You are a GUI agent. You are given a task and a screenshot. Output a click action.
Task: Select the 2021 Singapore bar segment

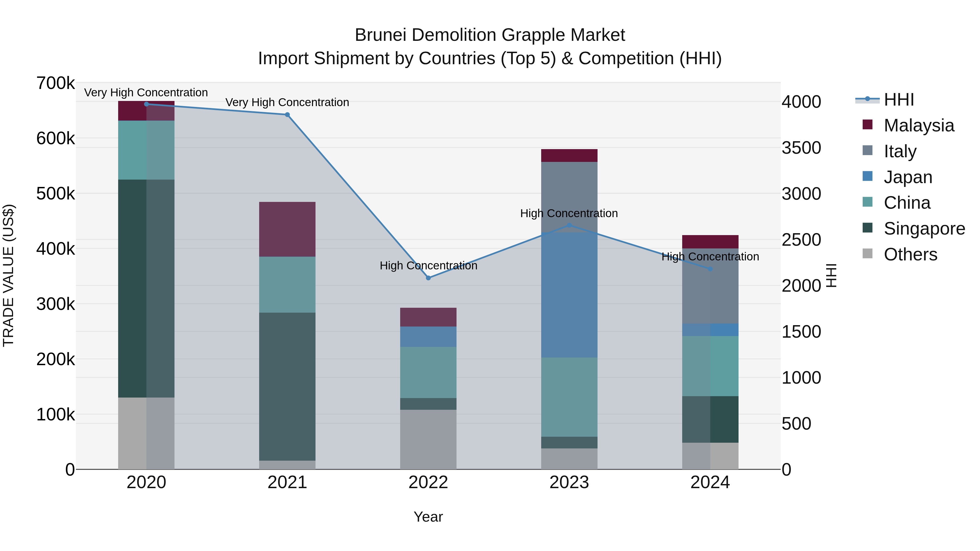287,387
